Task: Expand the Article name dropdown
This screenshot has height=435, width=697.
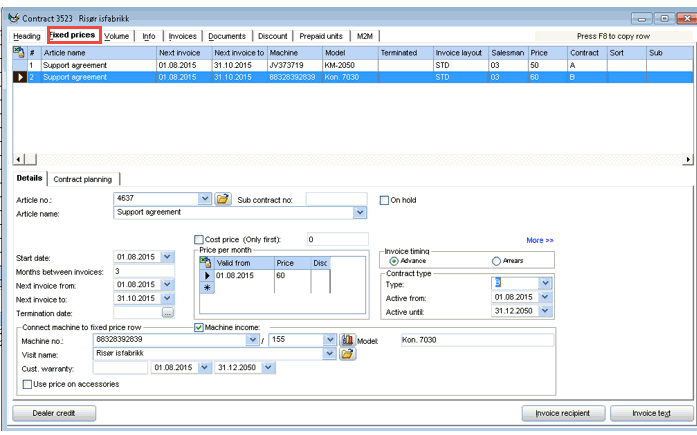Action: click(x=360, y=212)
